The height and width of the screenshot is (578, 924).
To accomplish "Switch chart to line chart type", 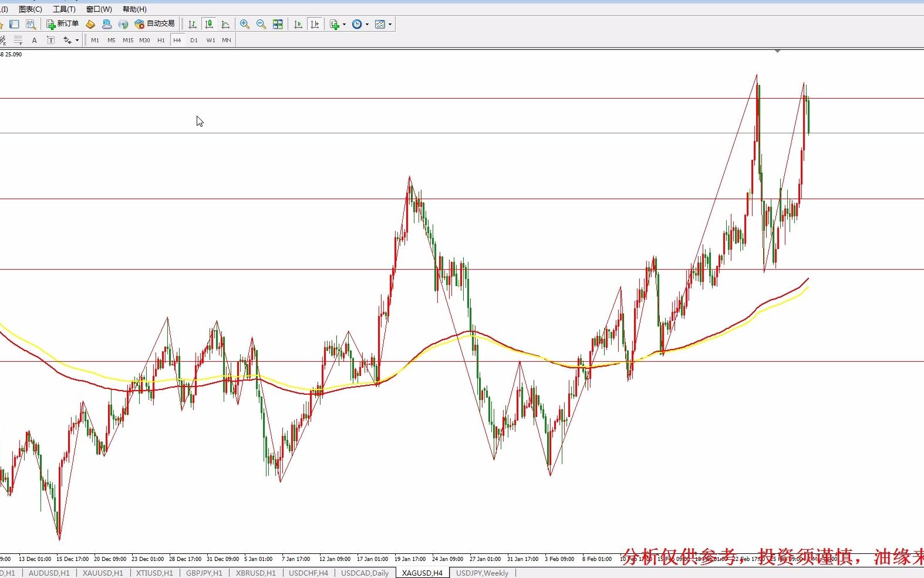I will click(225, 24).
